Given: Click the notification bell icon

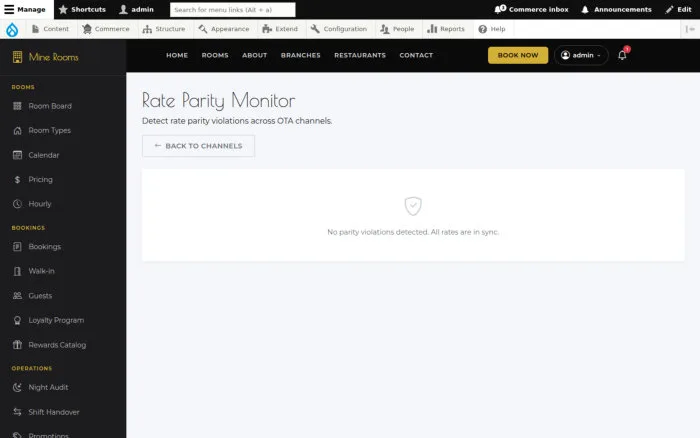Looking at the screenshot, I should point(622,55).
